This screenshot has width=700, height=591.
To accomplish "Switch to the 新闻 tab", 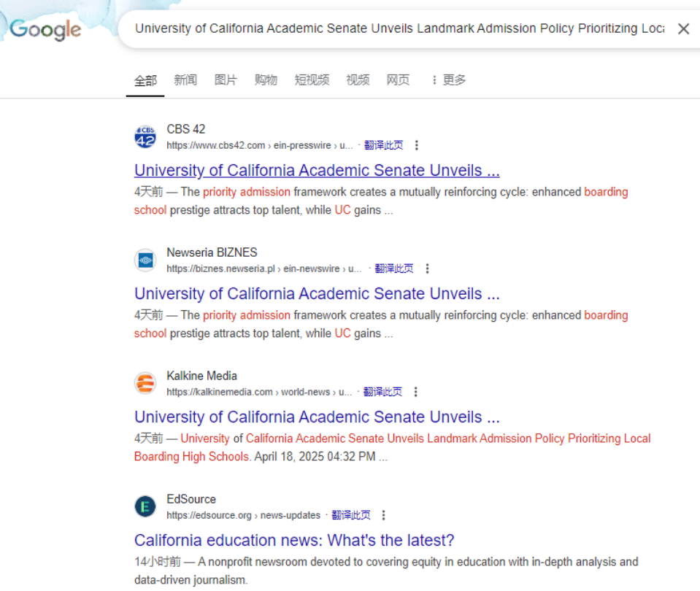I will click(185, 80).
